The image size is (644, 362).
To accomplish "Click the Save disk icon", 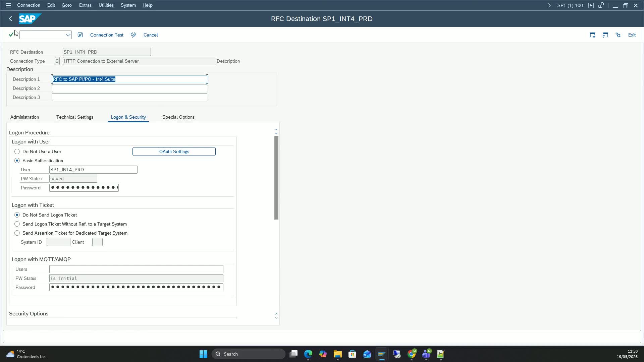I will click(80, 35).
